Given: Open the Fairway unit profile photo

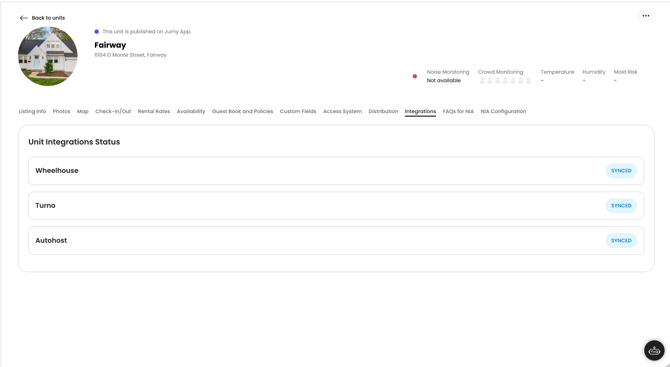Looking at the screenshot, I should pyautogui.click(x=47, y=56).
